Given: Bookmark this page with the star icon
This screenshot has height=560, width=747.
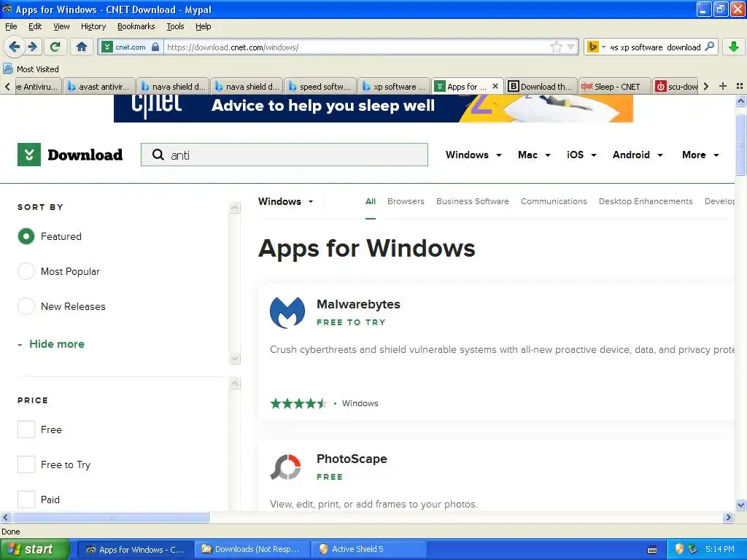Looking at the screenshot, I should [556, 47].
